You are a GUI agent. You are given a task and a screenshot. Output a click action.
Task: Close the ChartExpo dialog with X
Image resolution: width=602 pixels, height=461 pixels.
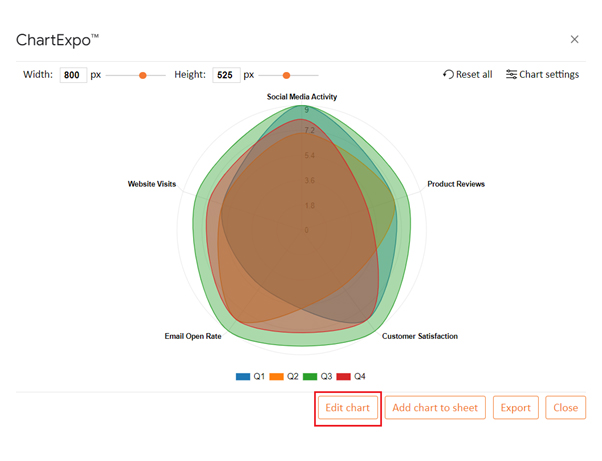(574, 39)
